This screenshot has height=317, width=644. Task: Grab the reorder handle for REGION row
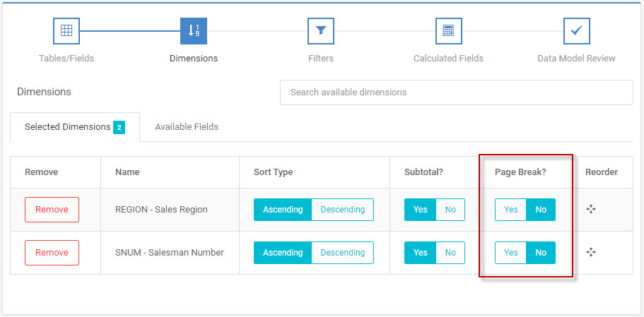(590, 210)
